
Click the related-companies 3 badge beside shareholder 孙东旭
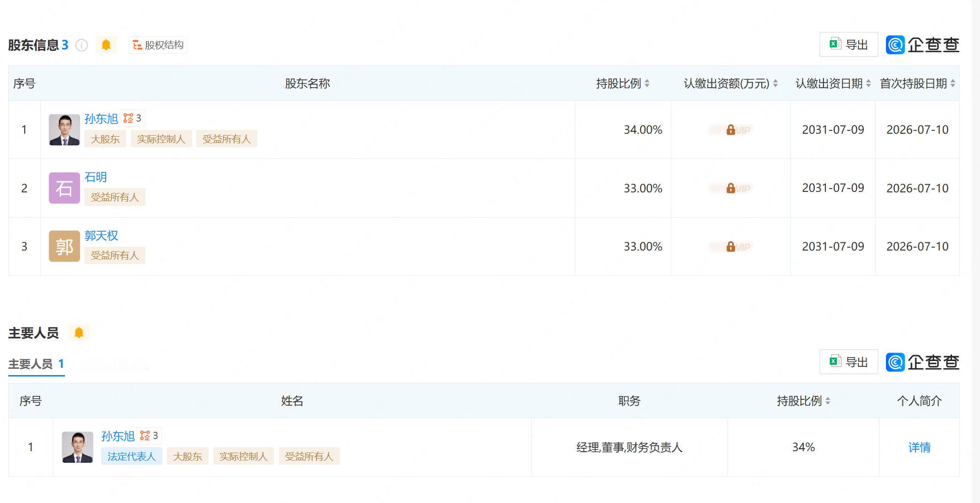[x=132, y=118]
